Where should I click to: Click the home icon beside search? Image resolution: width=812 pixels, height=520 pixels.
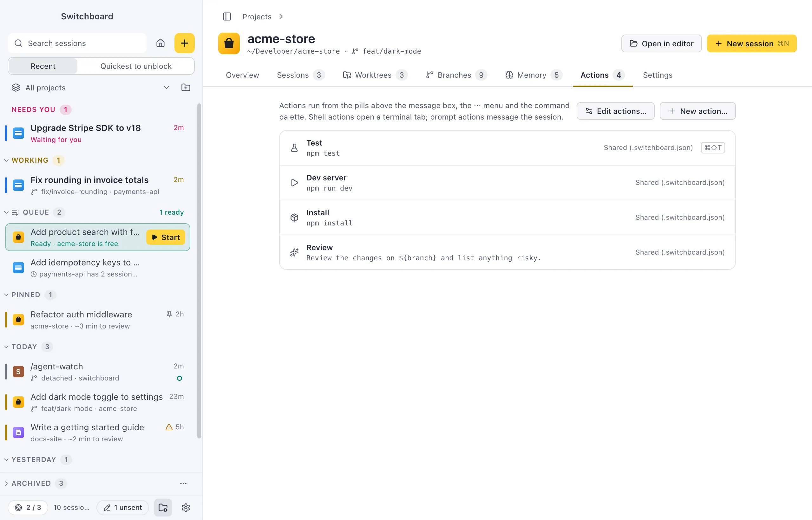click(160, 43)
